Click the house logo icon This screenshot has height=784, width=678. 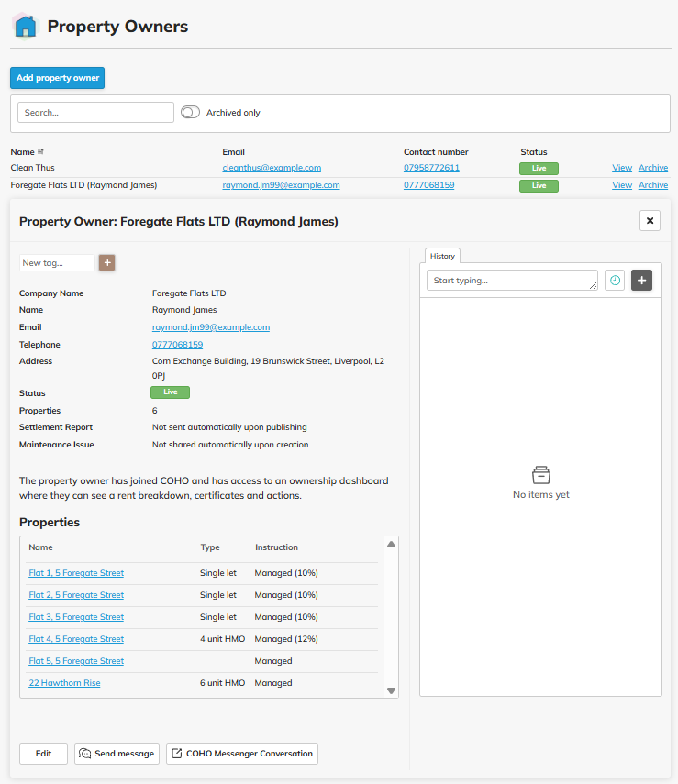pyautogui.click(x=26, y=26)
